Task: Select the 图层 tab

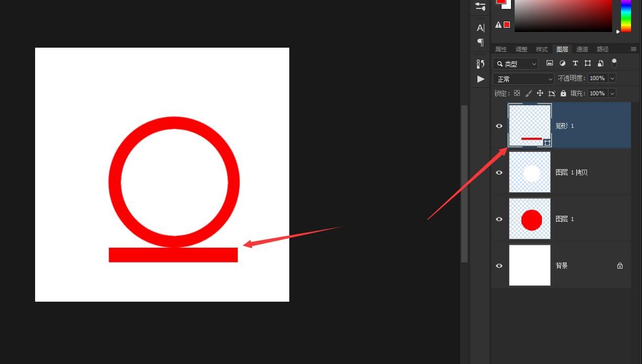Action: [562, 49]
